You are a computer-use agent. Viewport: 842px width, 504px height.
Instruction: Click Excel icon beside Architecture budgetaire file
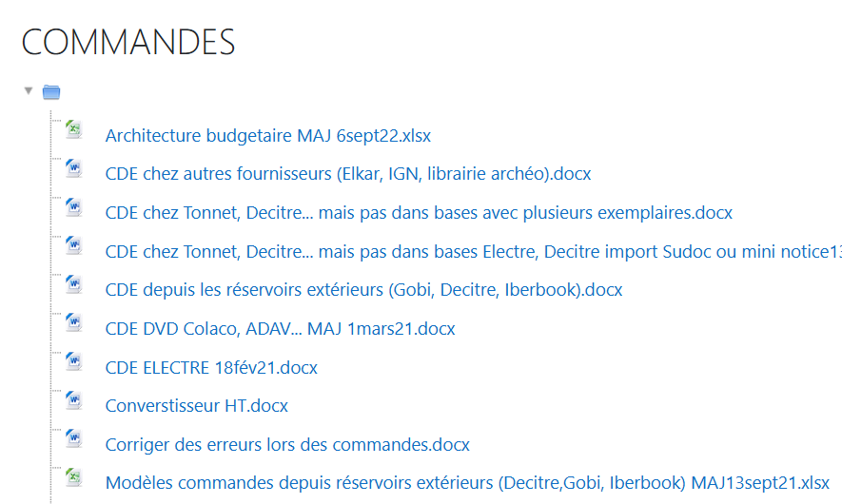tap(74, 130)
